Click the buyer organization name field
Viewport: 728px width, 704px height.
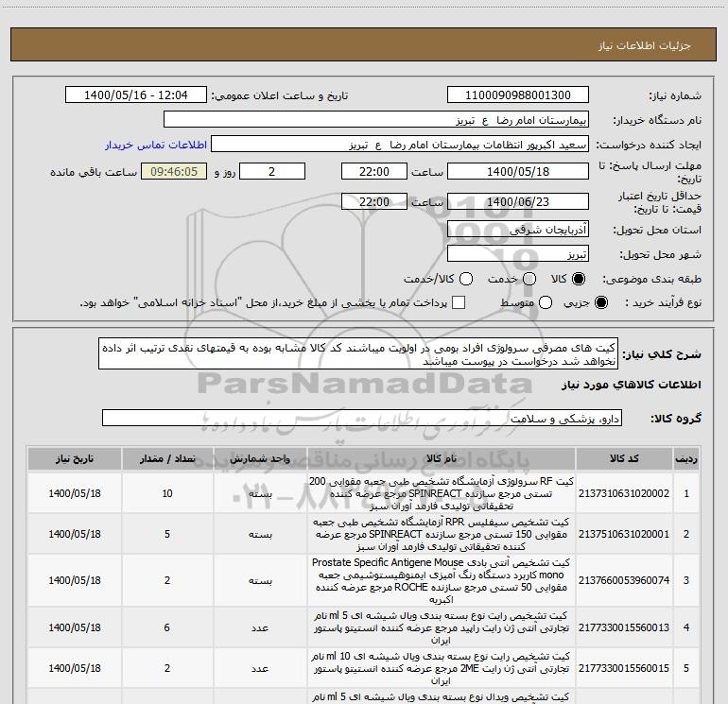pos(376,120)
